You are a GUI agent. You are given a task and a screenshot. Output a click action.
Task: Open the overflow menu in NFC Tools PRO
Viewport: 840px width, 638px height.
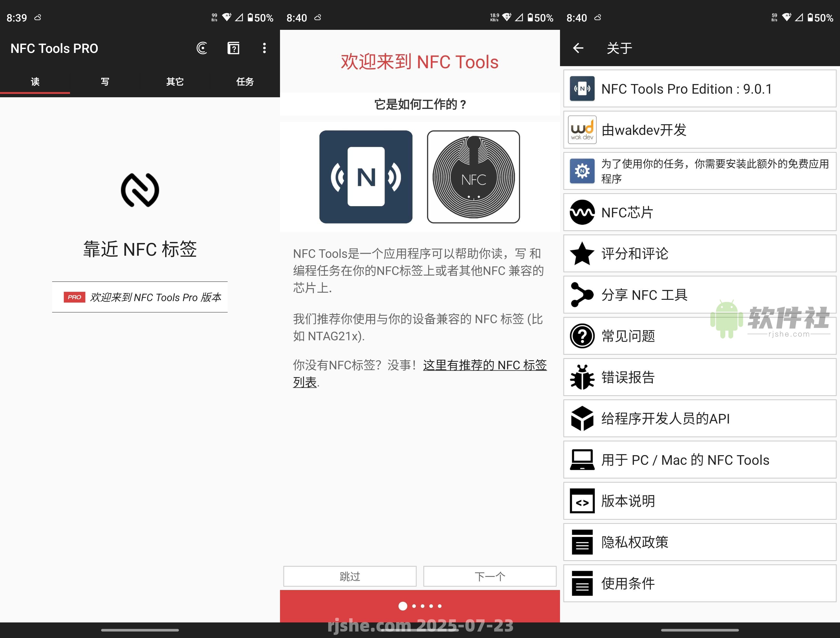(264, 48)
